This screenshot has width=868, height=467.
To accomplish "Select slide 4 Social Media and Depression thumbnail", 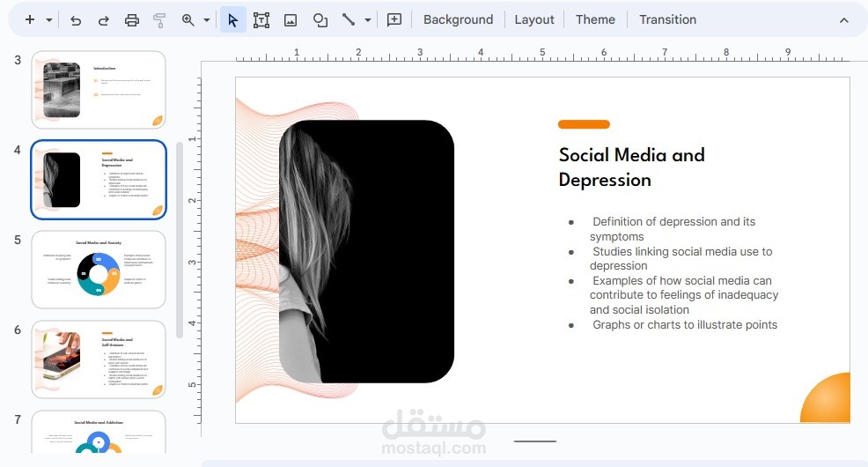I will click(x=99, y=180).
